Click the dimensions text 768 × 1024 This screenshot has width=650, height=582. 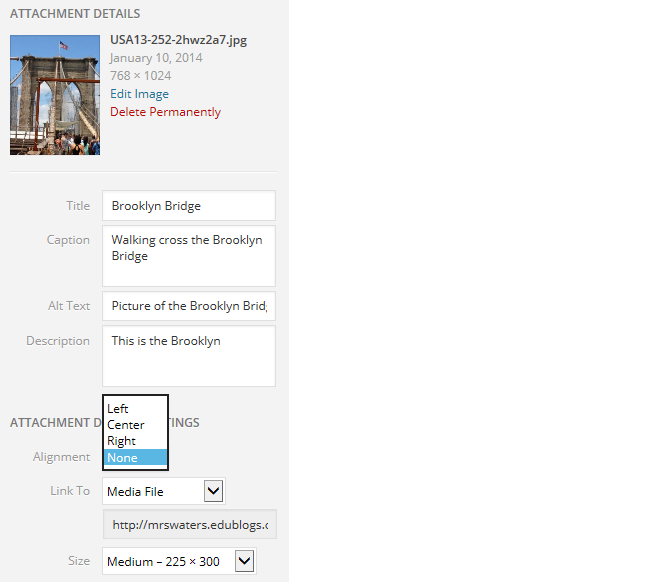click(141, 76)
